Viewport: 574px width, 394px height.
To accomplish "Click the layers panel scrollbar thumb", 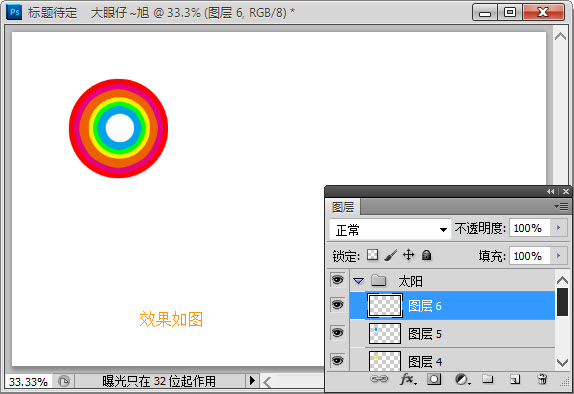I will (x=562, y=302).
